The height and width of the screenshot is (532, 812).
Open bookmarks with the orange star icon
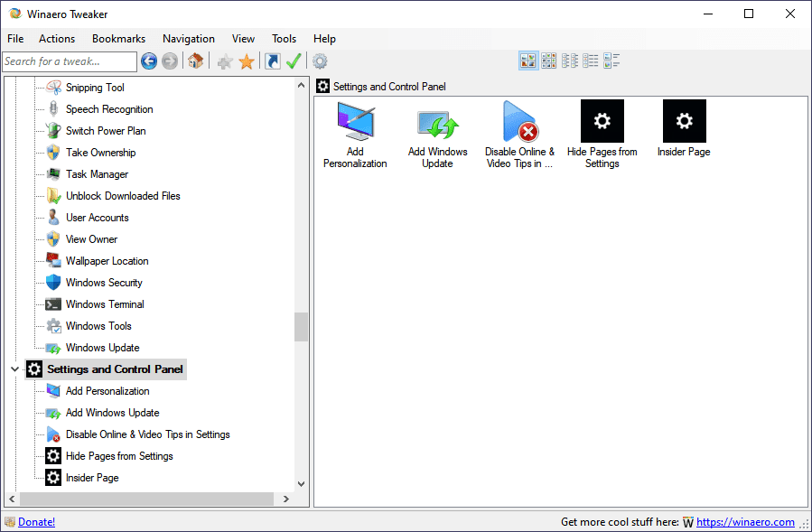click(x=247, y=61)
